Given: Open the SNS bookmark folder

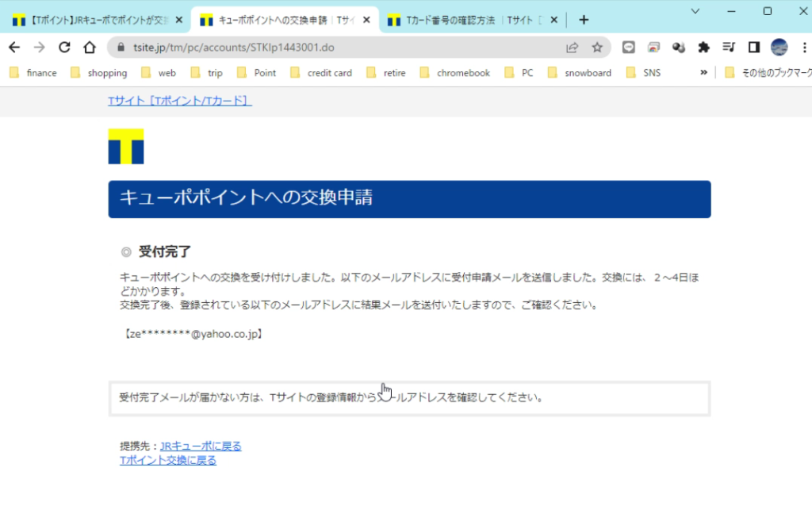Looking at the screenshot, I should pos(643,73).
